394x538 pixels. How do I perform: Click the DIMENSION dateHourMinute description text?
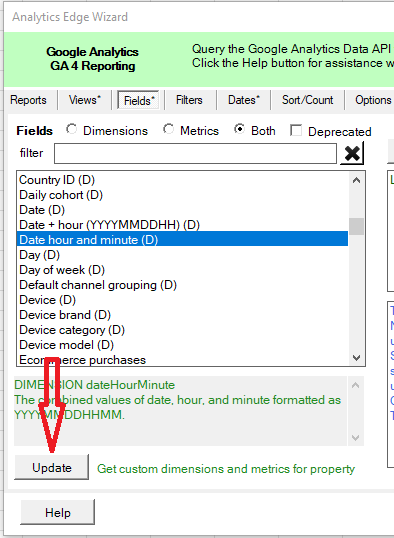click(94, 385)
